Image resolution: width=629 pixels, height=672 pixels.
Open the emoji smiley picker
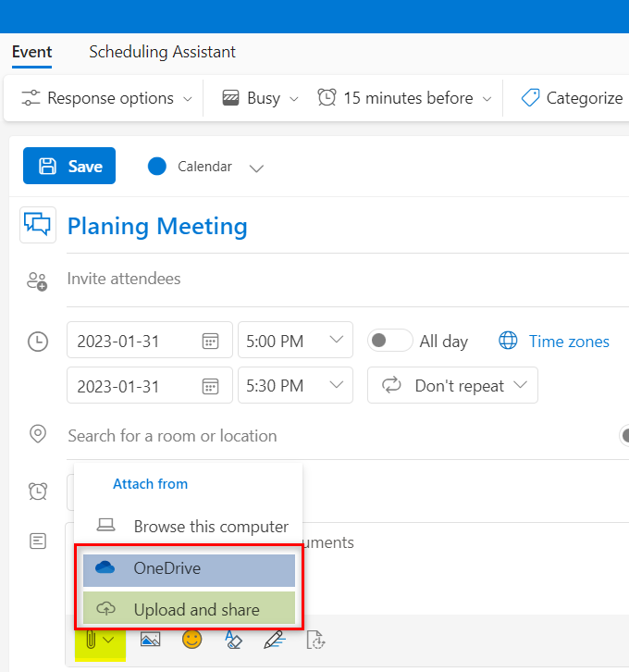[191, 640]
